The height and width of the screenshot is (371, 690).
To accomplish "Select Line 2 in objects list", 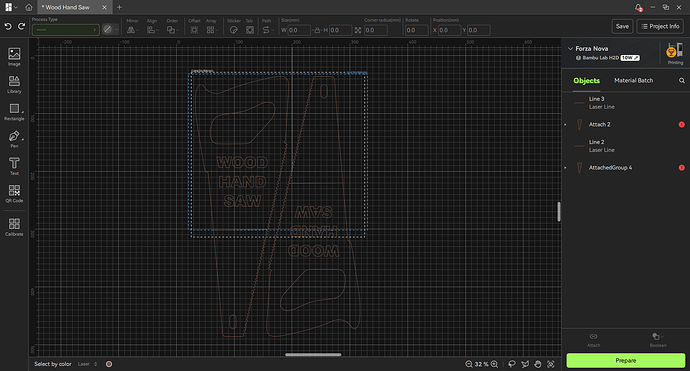I will (626, 146).
